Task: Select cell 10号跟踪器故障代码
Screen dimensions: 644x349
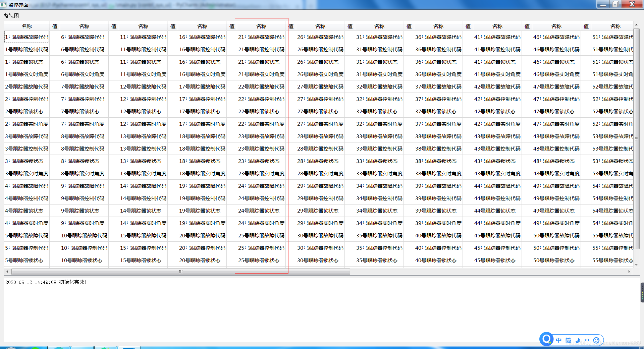Action: click(84, 236)
